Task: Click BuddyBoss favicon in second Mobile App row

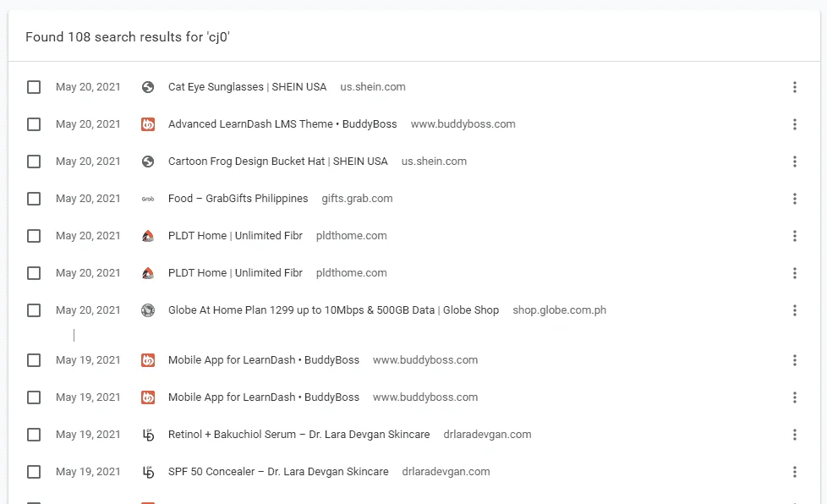Action: pos(148,397)
